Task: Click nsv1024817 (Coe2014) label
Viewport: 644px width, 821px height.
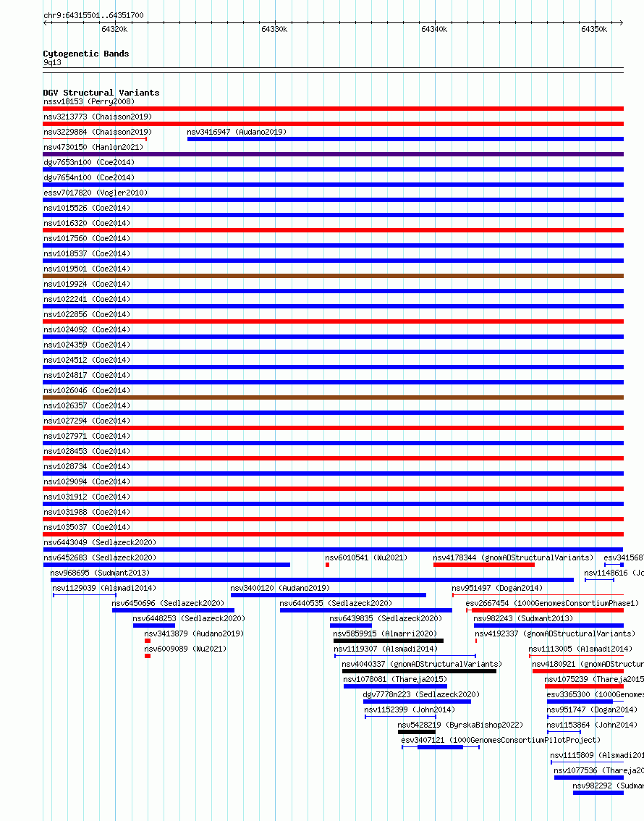Action: pyautogui.click(x=87, y=375)
